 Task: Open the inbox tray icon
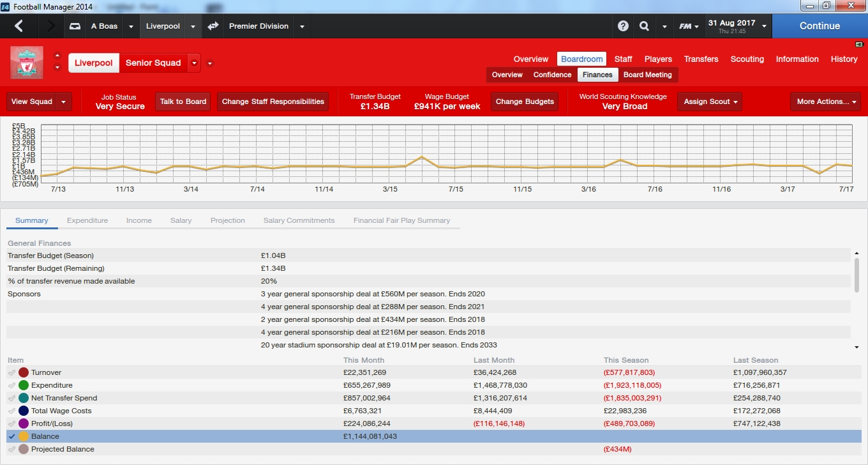coord(75,26)
